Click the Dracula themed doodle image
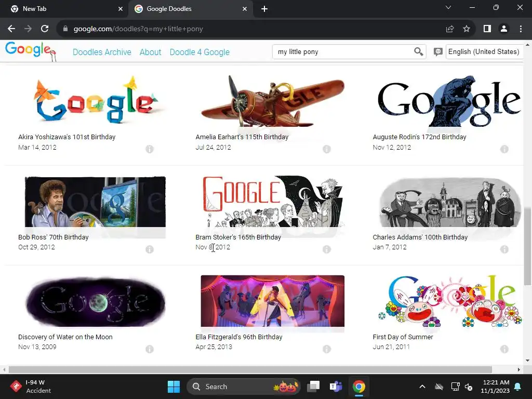The image size is (532, 399). pos(272,201)
